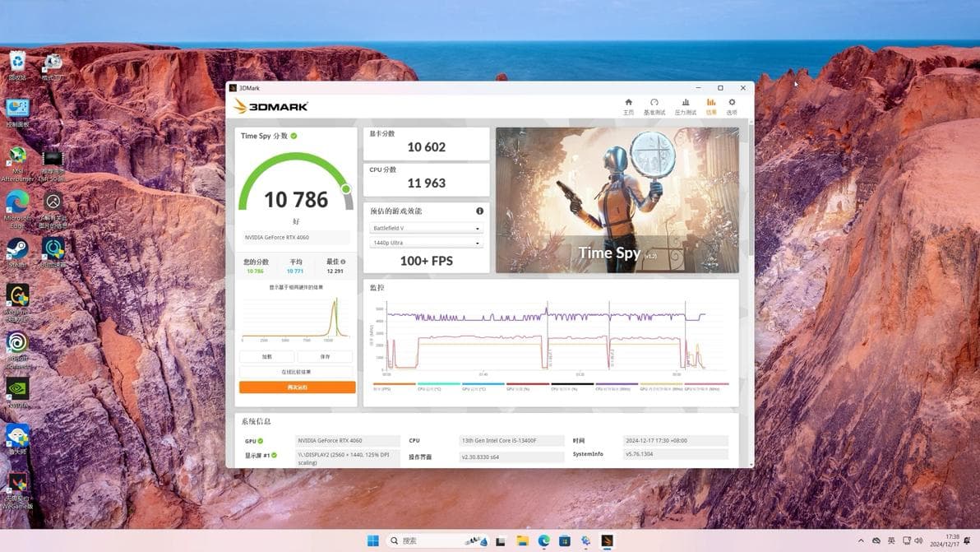Image resolution: width=980 pixels, height=552 pixels.
Task: Open the 1440p Ultra resolution dropdown
Action: (426, 243)
